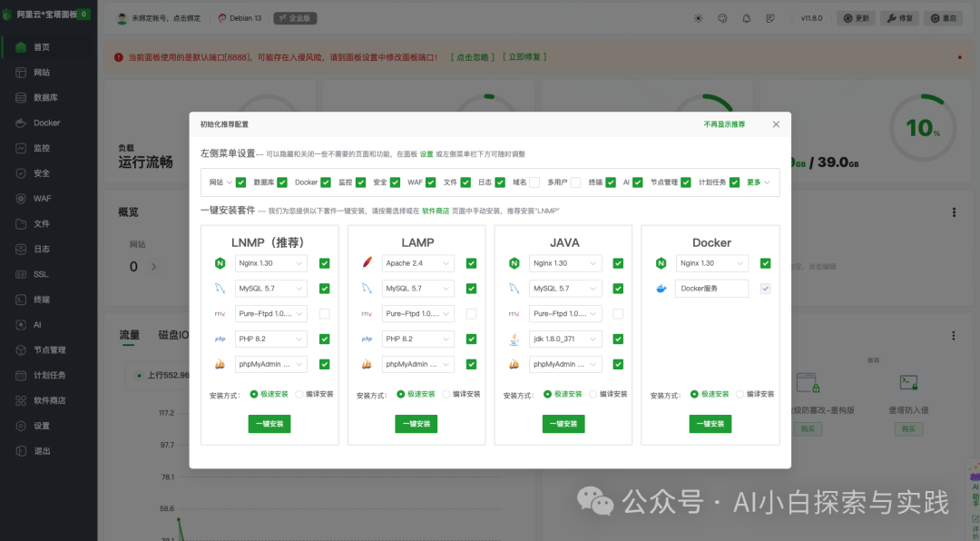Click the AI sidebar icon
The height and width of the screenshot is (541, 980).
tap(21, 325)
